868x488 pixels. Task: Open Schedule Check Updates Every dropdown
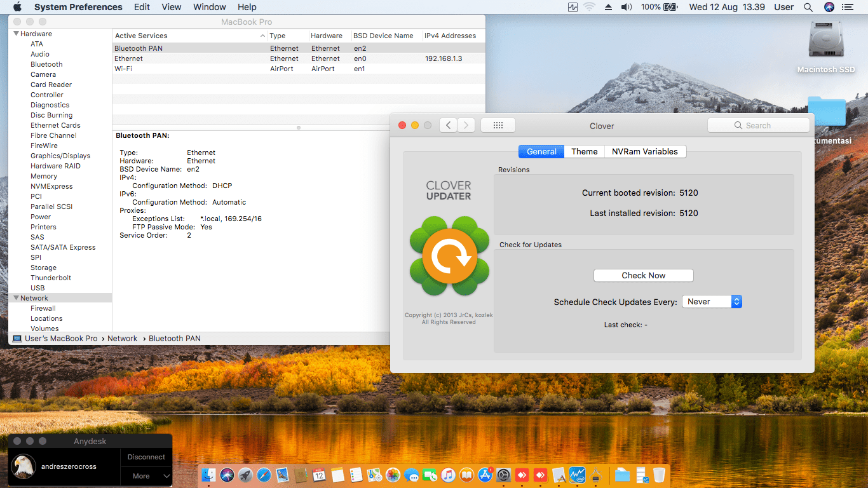point(712,302)
